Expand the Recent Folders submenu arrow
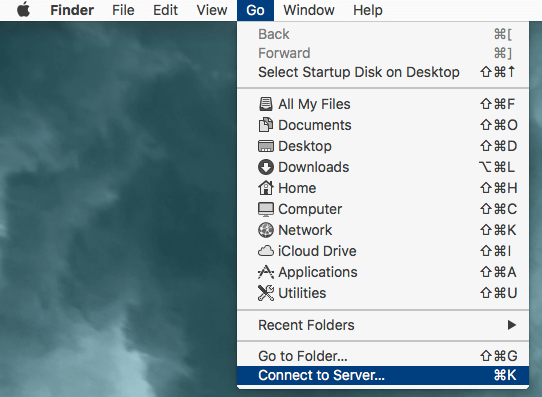 512,325
